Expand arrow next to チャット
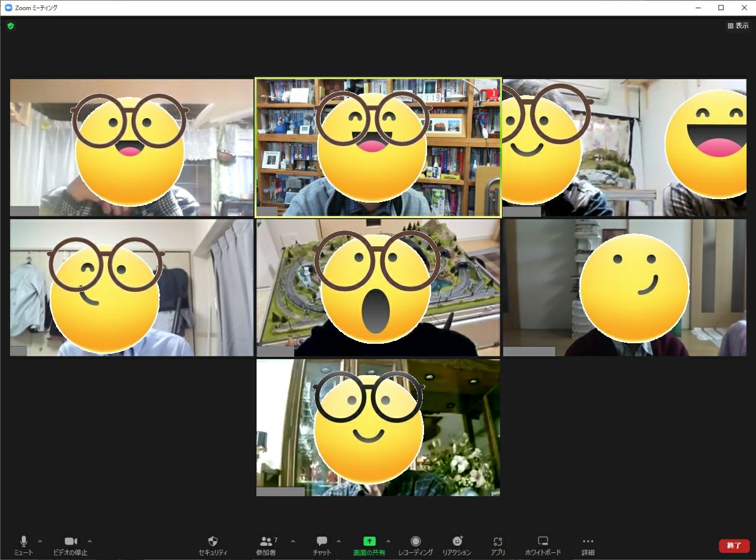756x560 pixels. pyautogui.click(x=338, y=541)
